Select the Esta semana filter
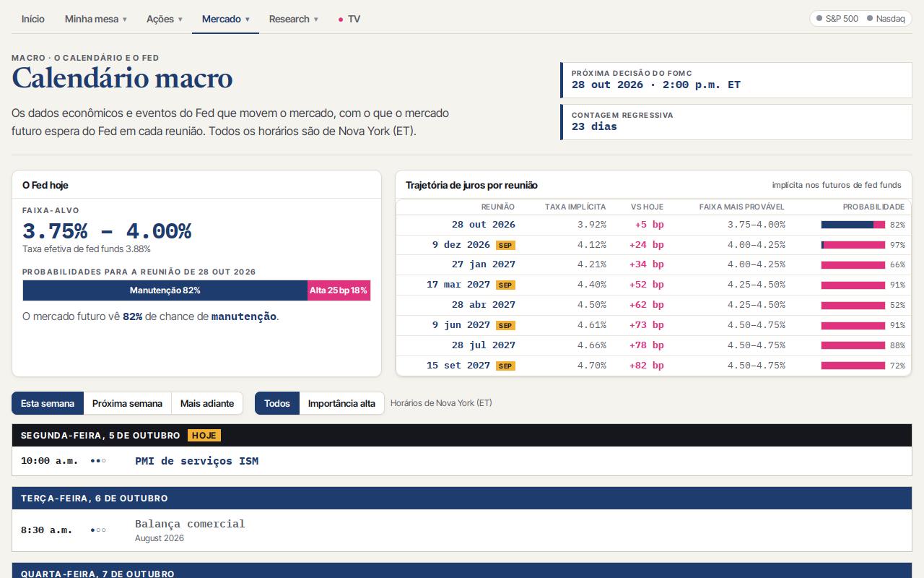This screenshot has height=578, width=924. [48, 403]
